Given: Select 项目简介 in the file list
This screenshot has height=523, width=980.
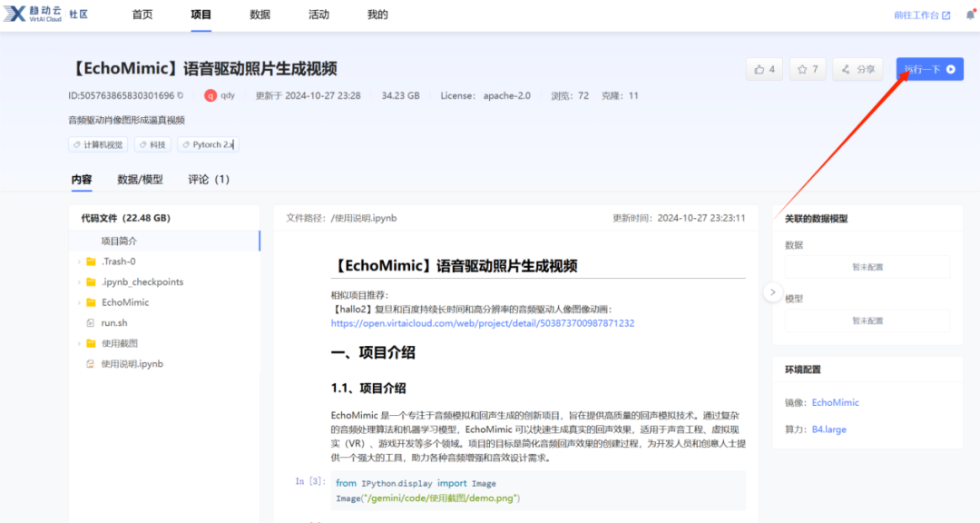Looking at the screenshot, I should pyautogui.click(x=164, y=241).
